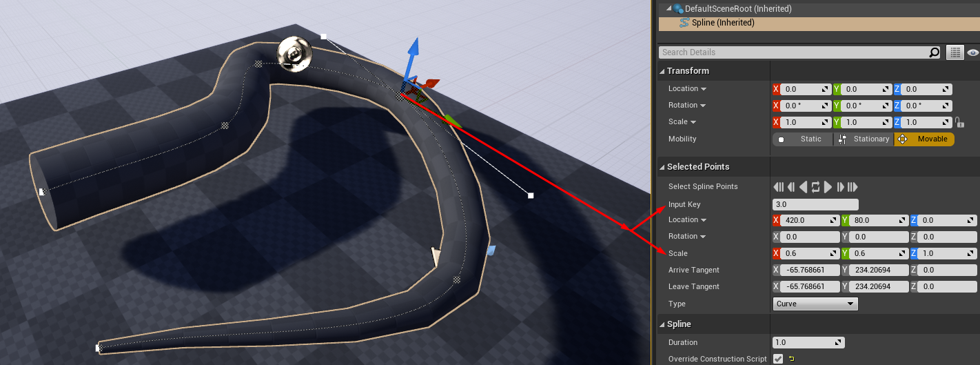The image size is (980, 365).
Task: Select next spline point arrow
Action: 828,187
